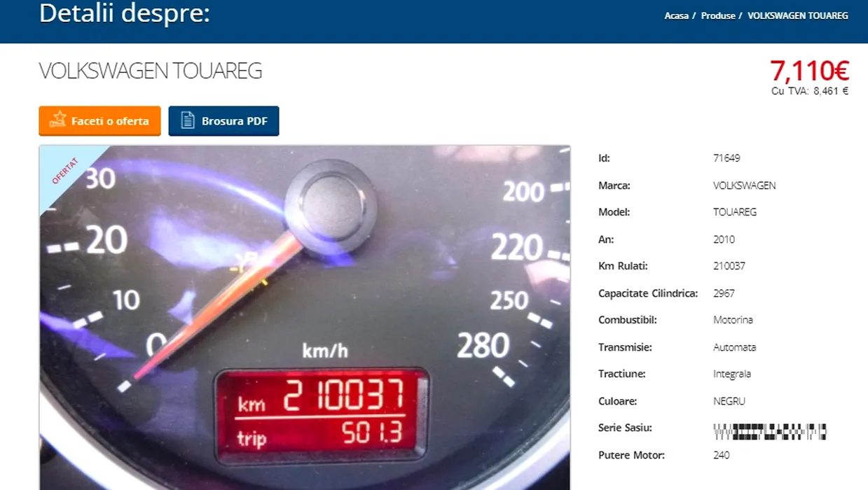
Task: Click the Km Rulati value 210037
Action: click(729, 266)
